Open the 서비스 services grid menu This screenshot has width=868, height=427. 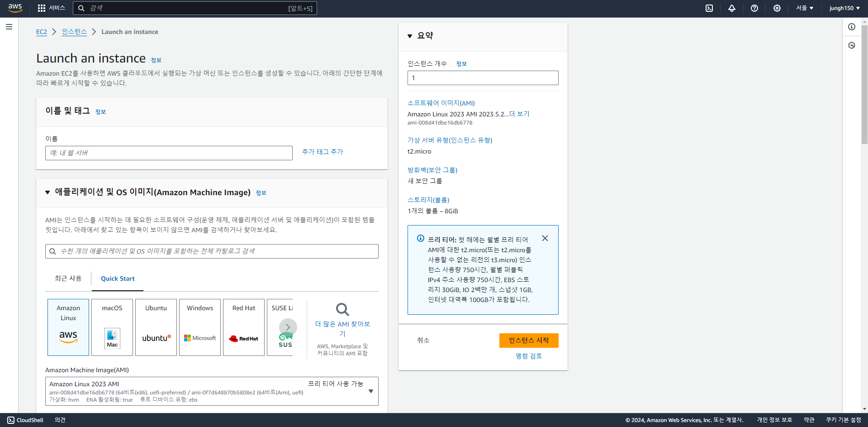pyautogui.click(x=52, y=8)
